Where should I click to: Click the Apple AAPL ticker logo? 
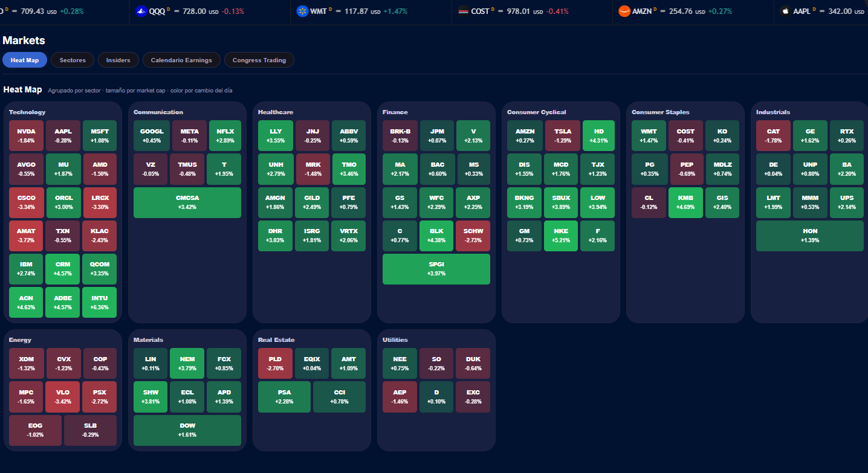pos(785,11)
